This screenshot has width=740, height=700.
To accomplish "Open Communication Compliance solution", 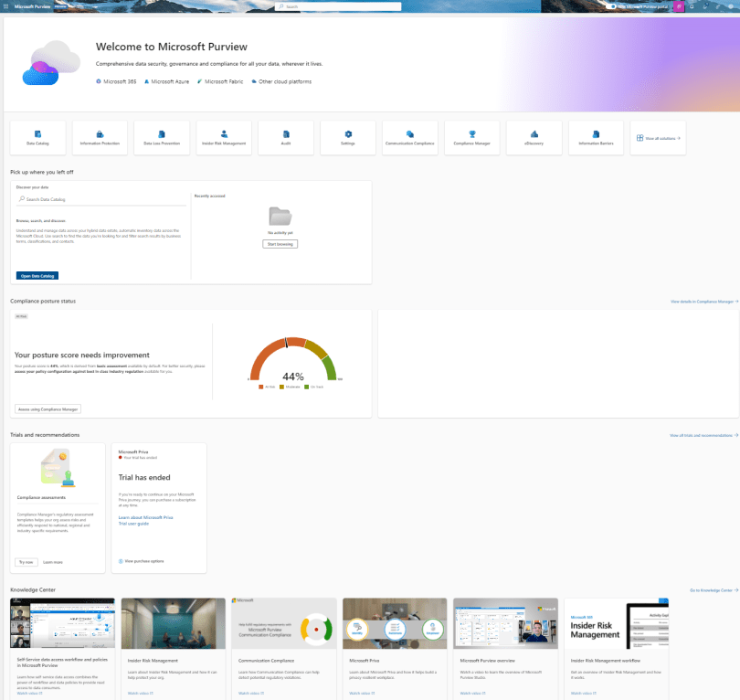I will pyautogui.click(x=410, y=137).
